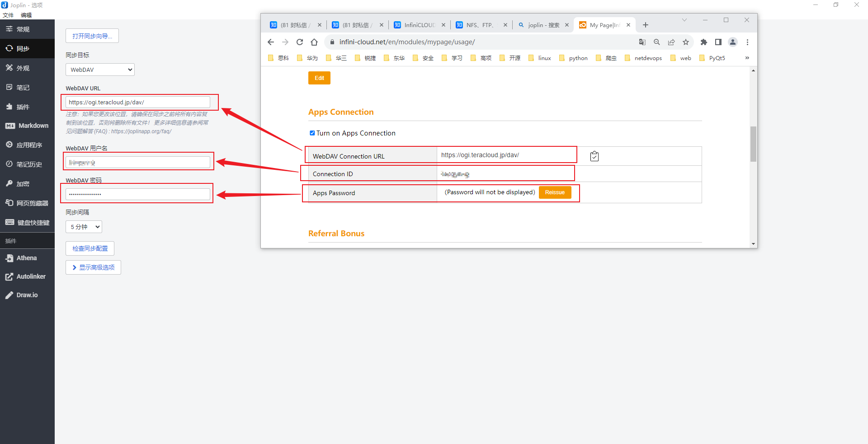Switch to the My Page browser tab
The height and width of the screenshot is (444, 868).
coord(604,25)
